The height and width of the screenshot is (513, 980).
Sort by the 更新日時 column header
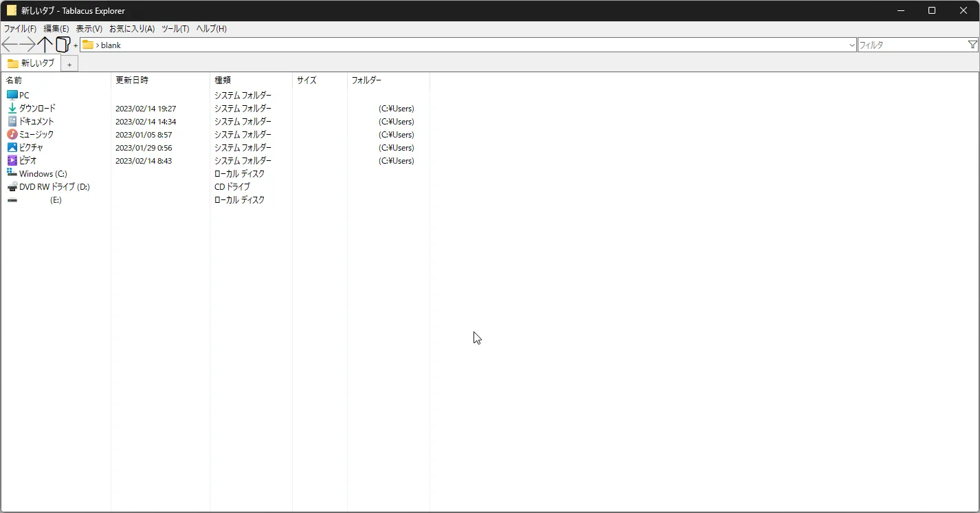pos(132,80)
